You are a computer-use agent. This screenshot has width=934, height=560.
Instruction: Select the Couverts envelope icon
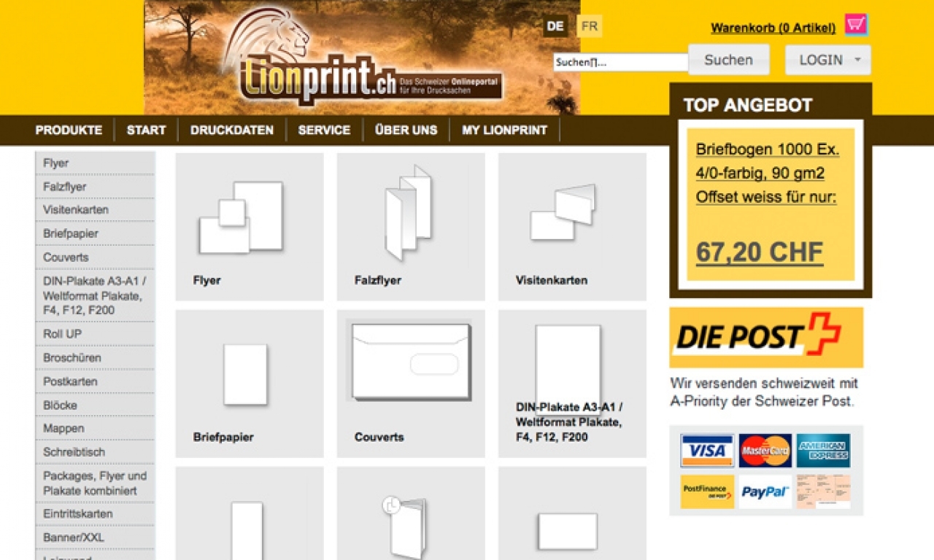click(410, 362)
